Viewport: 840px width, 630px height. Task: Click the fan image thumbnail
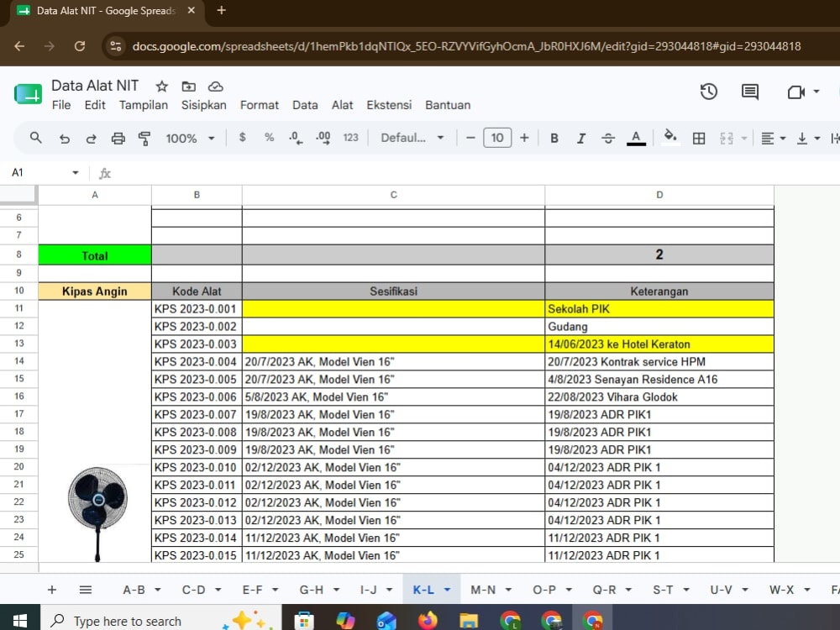(97, 513)
